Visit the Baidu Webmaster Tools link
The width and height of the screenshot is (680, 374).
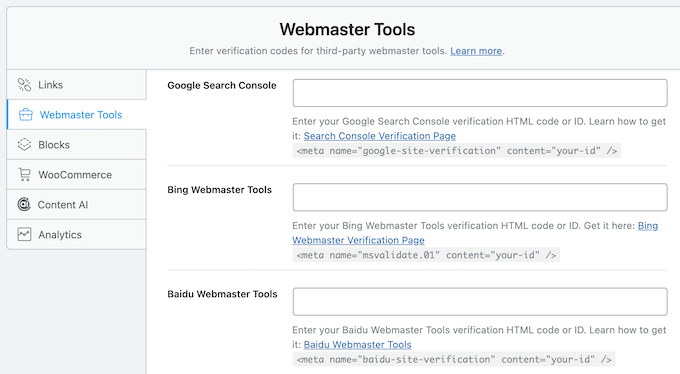tap(357, 344)
